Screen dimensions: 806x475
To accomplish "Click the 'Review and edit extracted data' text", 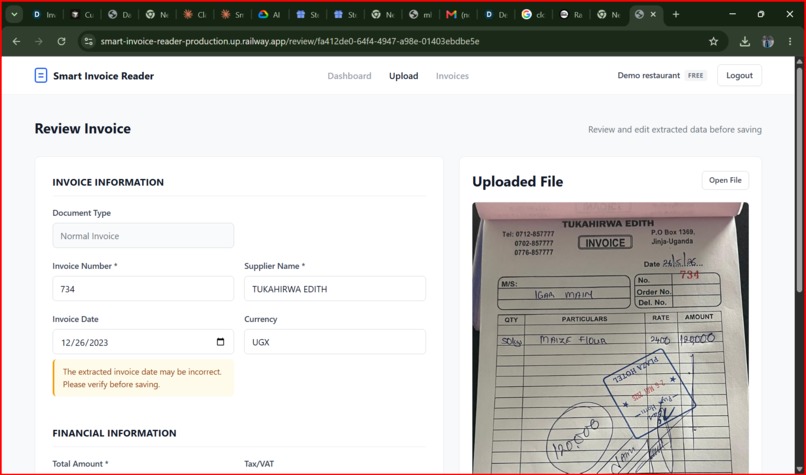I will (x=675, y=130).
